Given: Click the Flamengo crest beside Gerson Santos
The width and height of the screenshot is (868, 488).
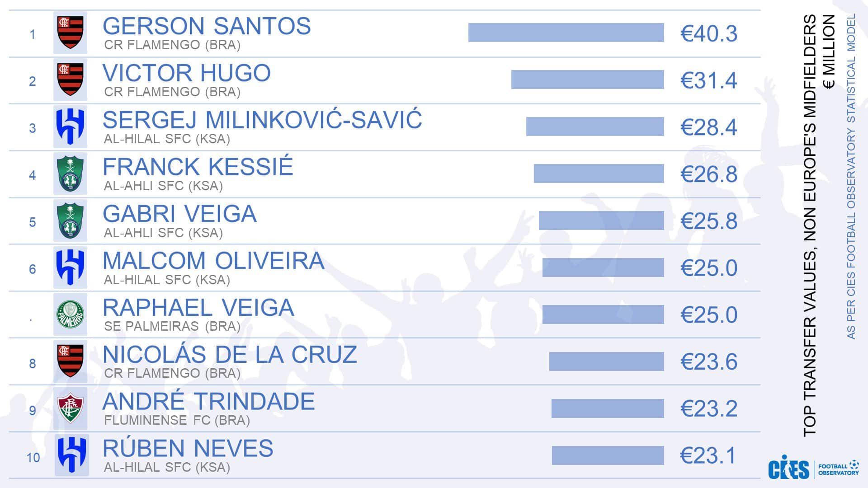Looking at the screenshot, I should 70,33.
